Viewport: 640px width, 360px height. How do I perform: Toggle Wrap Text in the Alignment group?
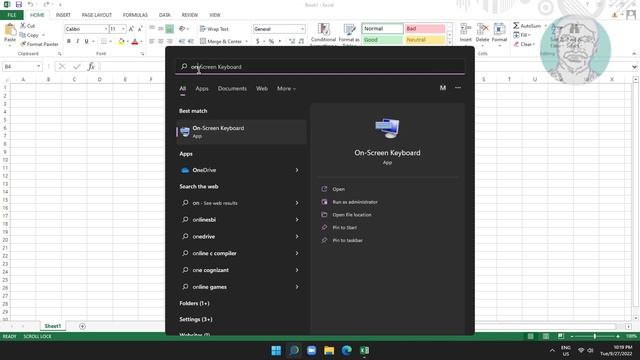click(214, 29)
